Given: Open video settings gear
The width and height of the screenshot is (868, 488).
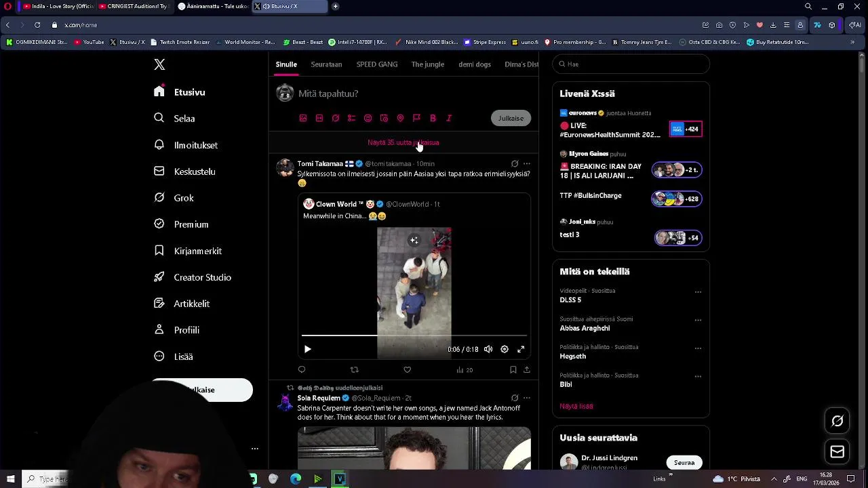Looking at the screenshot, I should click(505, 349).
